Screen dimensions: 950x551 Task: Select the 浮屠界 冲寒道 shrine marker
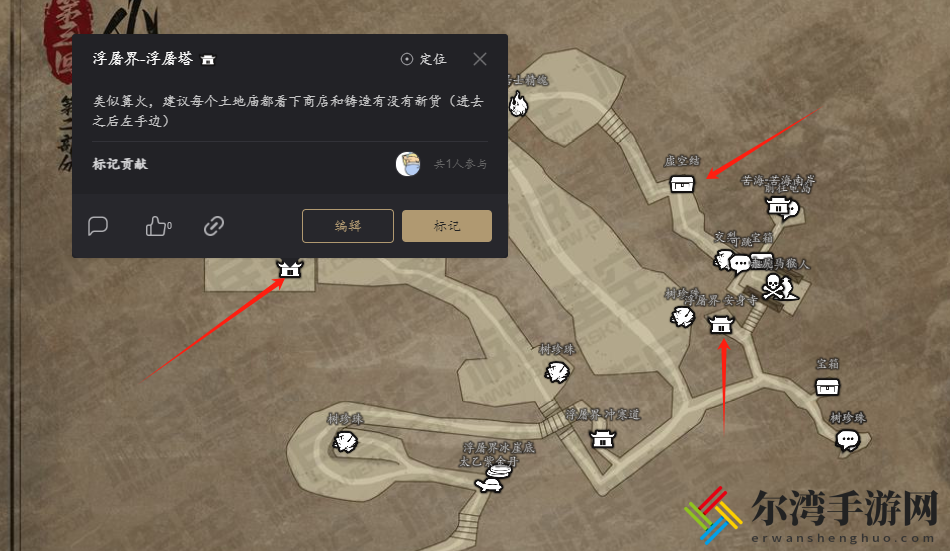click(x=603, y=438)
